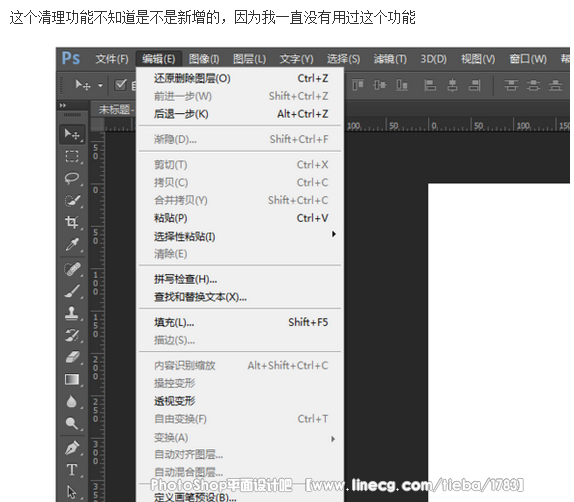
Task: Select the Quick Selection tool
Action: point(72,200)
